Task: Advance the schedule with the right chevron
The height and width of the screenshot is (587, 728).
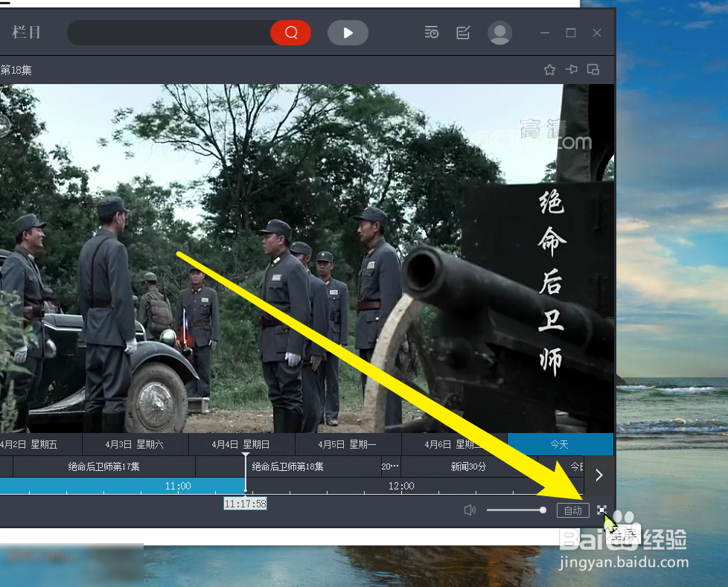Action: click(599, 475)
